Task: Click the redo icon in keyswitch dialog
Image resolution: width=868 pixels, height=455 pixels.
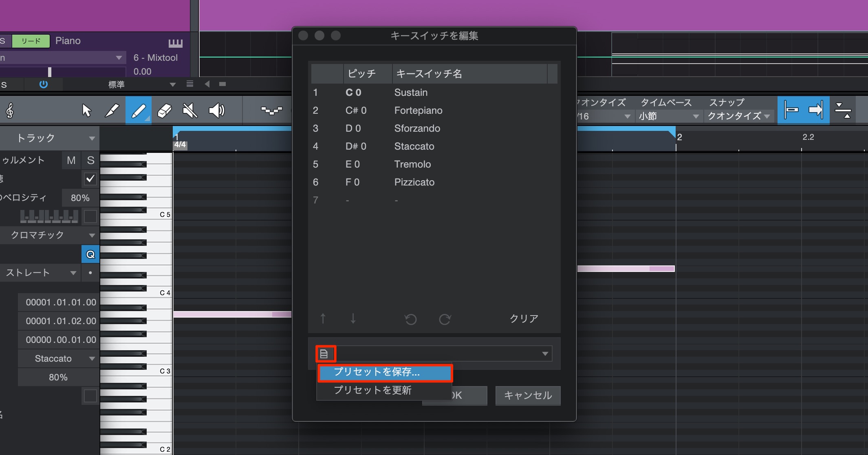Action: pos(445,319)
